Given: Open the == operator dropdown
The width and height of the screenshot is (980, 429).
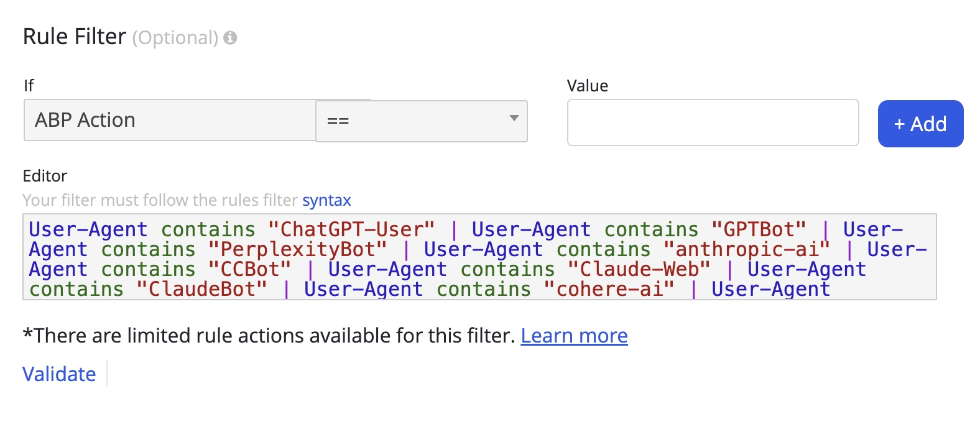Looking at the screenshot, I should 421,121.
